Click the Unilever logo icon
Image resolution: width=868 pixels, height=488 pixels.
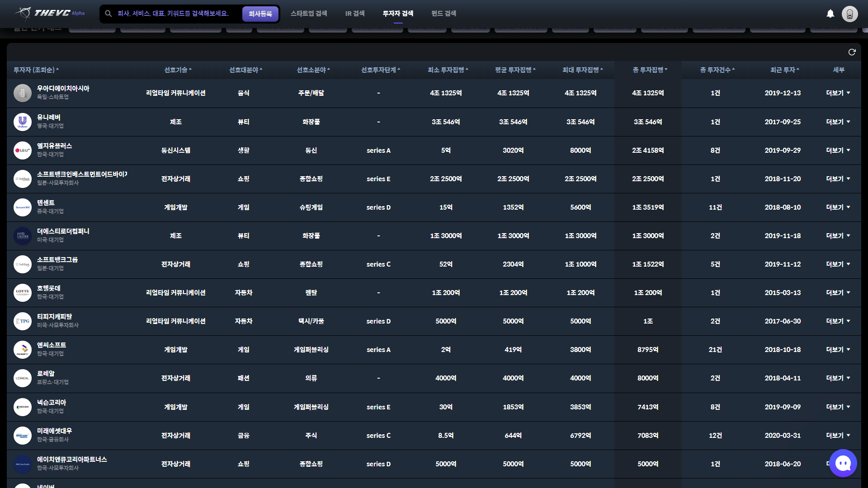[23, 122]
